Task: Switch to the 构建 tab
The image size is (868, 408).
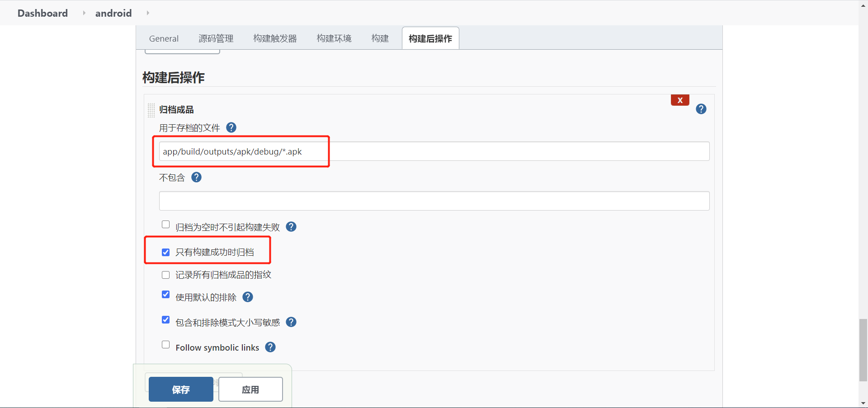Action: coord(380,38)
